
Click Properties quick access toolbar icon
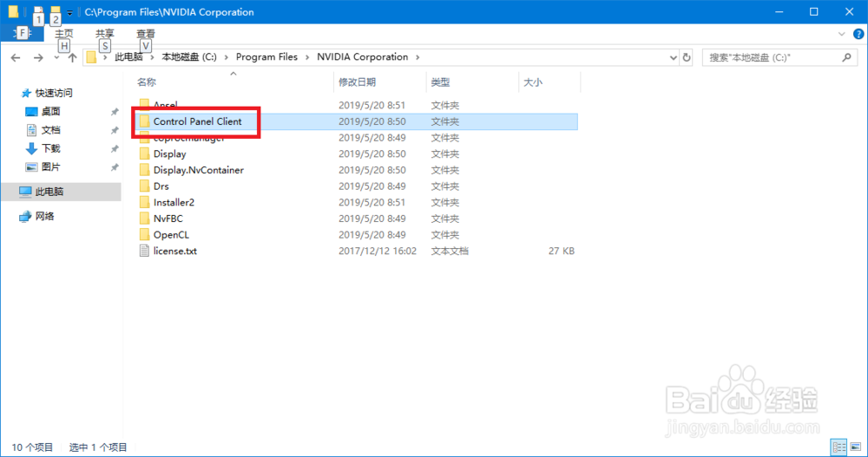click(37, 11)
